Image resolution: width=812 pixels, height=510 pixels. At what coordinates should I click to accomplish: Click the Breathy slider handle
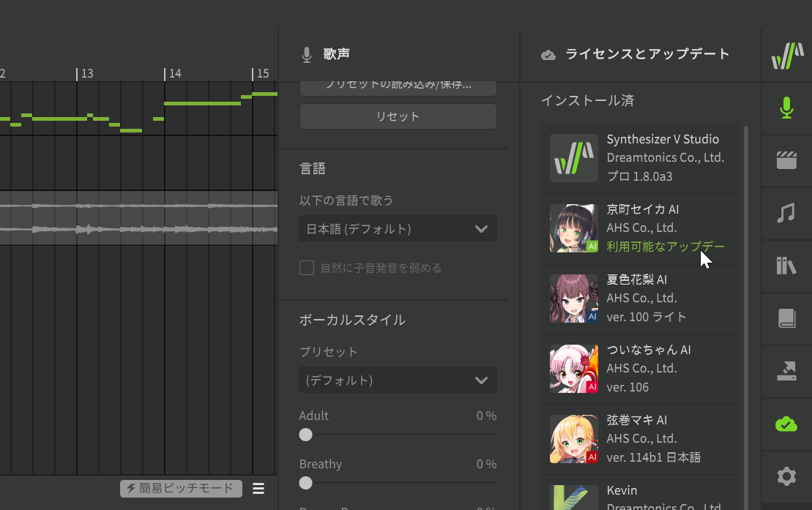(x=305, y=483)
